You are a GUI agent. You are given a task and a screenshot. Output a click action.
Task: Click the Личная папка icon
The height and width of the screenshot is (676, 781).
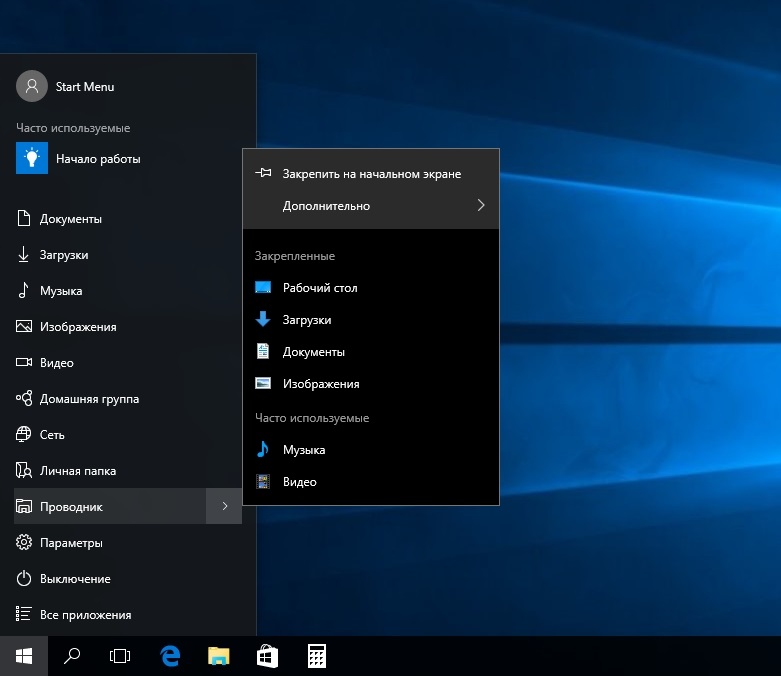coord(23,470)
